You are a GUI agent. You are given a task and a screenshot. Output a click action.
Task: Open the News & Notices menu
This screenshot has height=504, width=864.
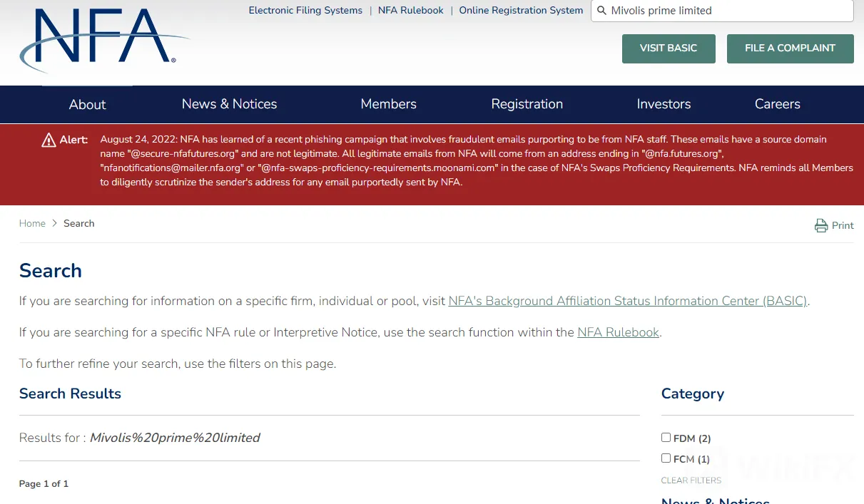(229, 104)
